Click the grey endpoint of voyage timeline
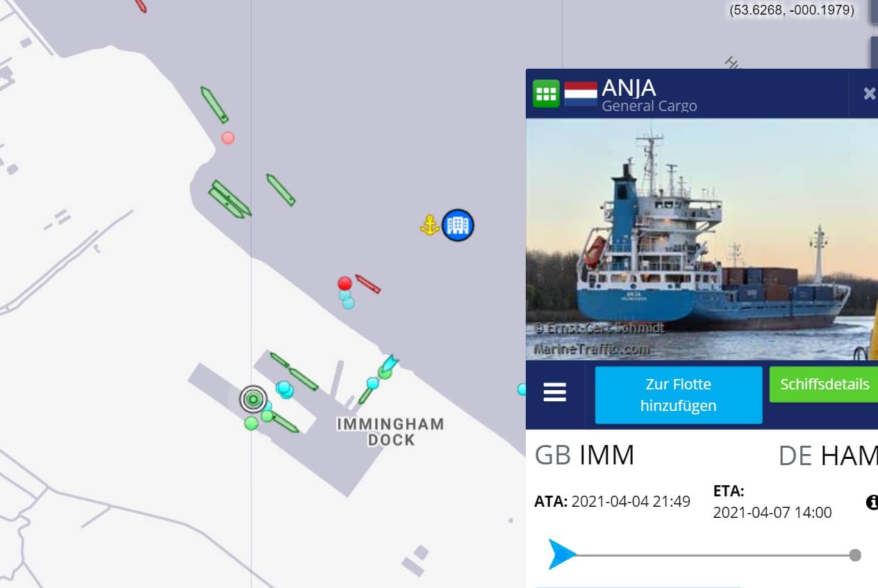 855,555
